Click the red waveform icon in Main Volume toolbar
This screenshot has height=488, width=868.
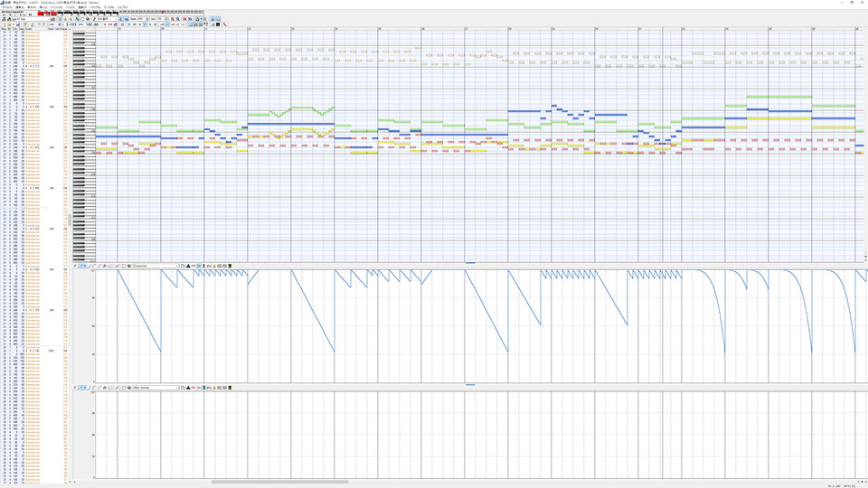[x=193, y=388]
